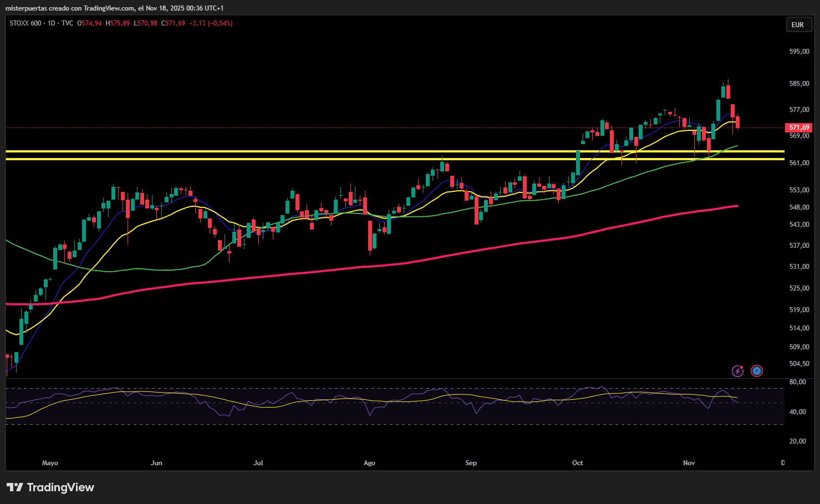Image resolution: width=820 pixels, height=504 pixels.
Task: Click the price change −3,13 (−0,54%)
Action: tap(211, 23)
